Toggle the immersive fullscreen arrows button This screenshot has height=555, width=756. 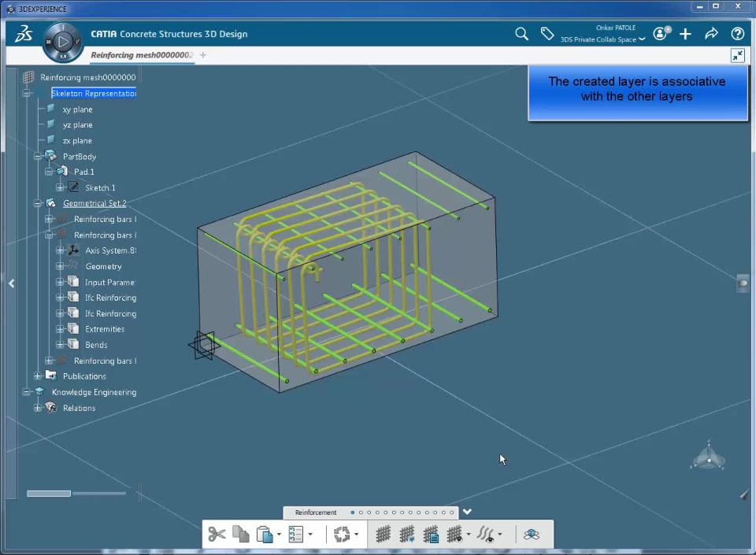click(x=738, y=55)
